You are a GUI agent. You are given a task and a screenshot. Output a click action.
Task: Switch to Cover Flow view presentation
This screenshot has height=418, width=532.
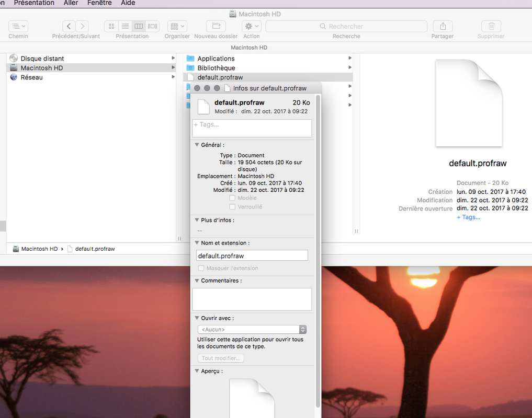tap(153, 26)
